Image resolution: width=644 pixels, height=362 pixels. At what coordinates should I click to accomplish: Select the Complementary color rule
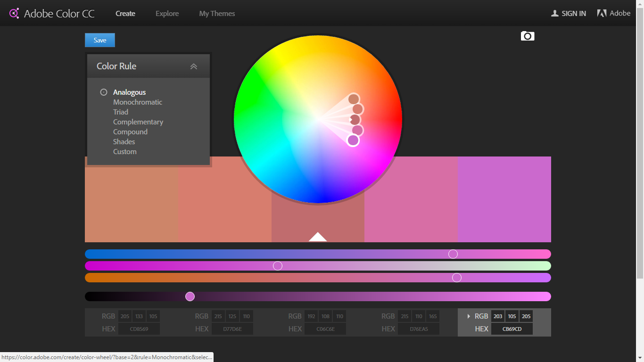pyautogui.click(x=138, y=122)
